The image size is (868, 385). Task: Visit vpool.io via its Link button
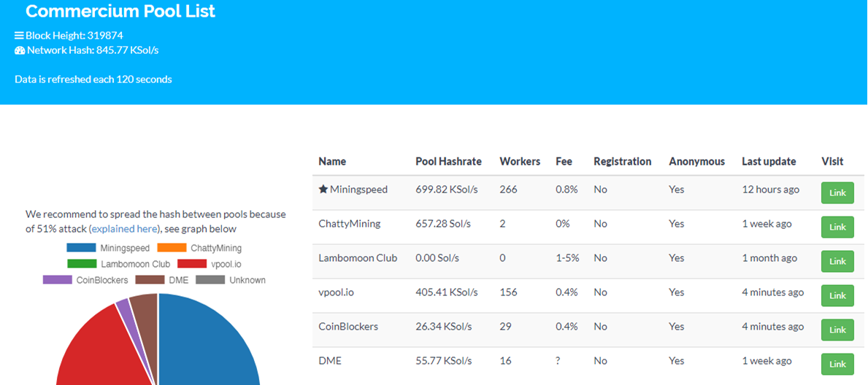837,296
